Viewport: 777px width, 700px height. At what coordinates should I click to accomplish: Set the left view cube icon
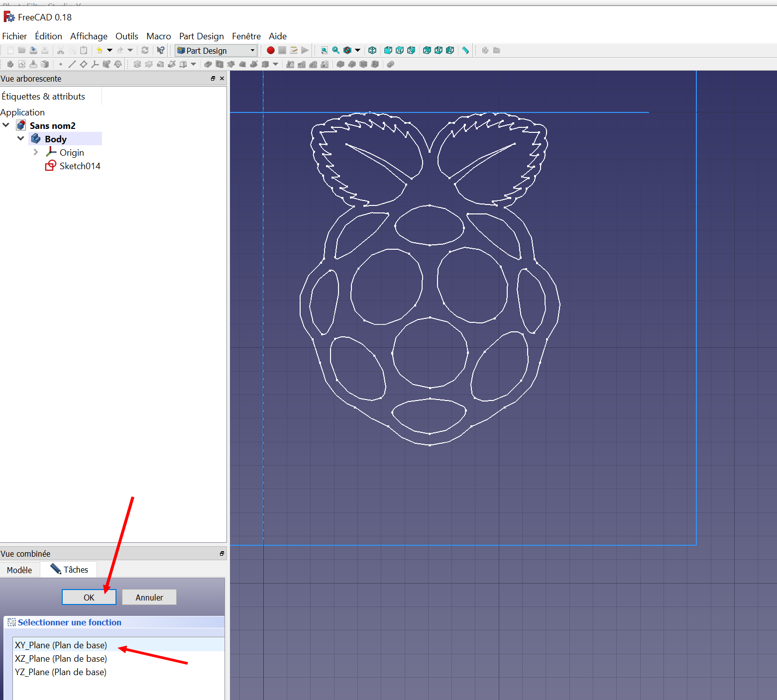(x=450, y=50)
